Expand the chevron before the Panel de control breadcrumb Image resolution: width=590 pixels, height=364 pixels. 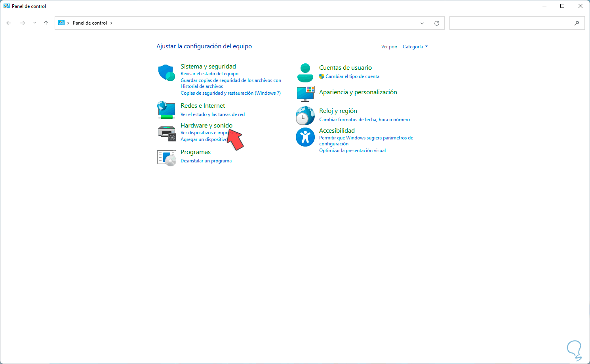tap(68, 23)
